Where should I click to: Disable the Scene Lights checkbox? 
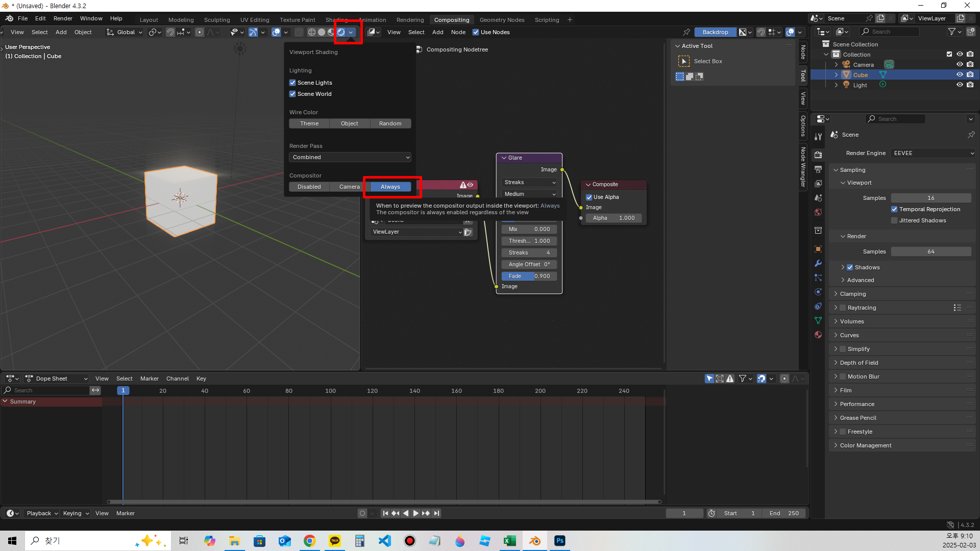292,83
